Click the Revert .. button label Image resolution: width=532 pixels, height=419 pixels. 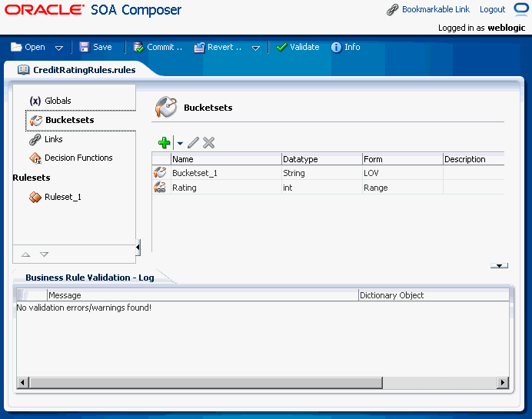tap(224, 47)
